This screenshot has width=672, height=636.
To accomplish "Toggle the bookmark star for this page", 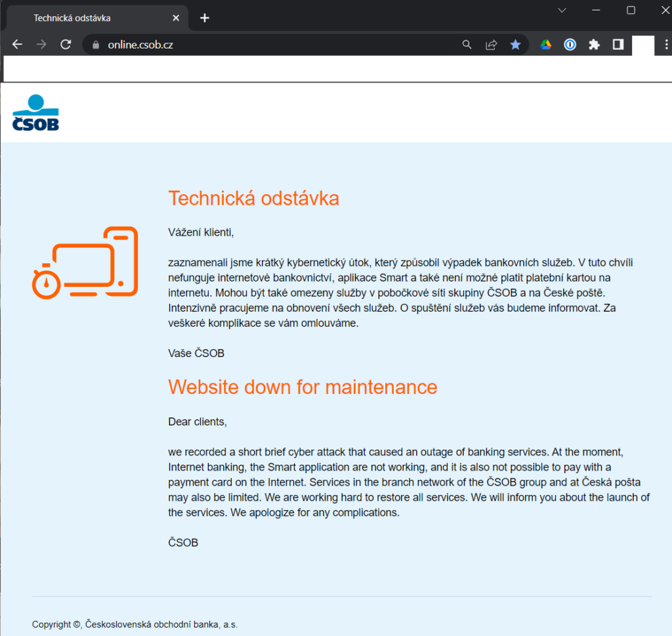I will pos(516,45).
